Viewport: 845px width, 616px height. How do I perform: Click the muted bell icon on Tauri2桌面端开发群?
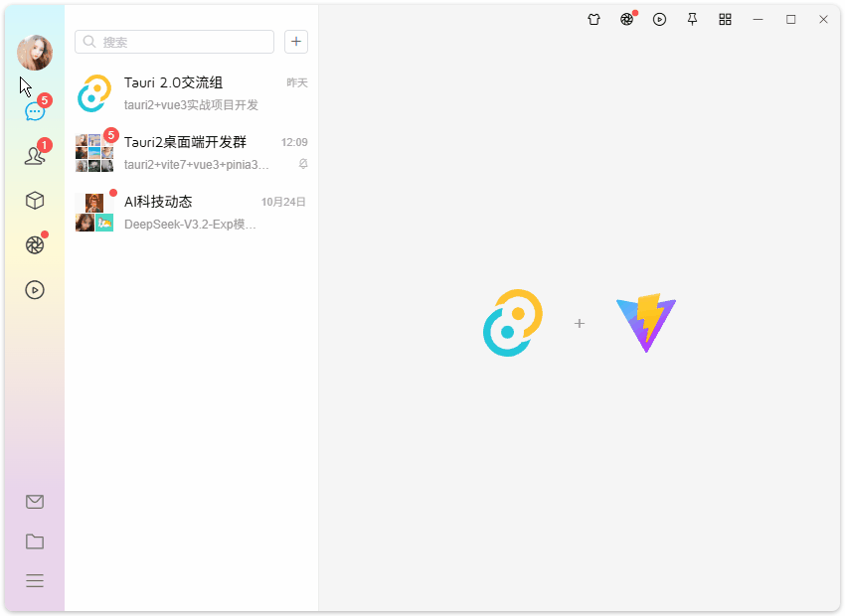(303, 164)
